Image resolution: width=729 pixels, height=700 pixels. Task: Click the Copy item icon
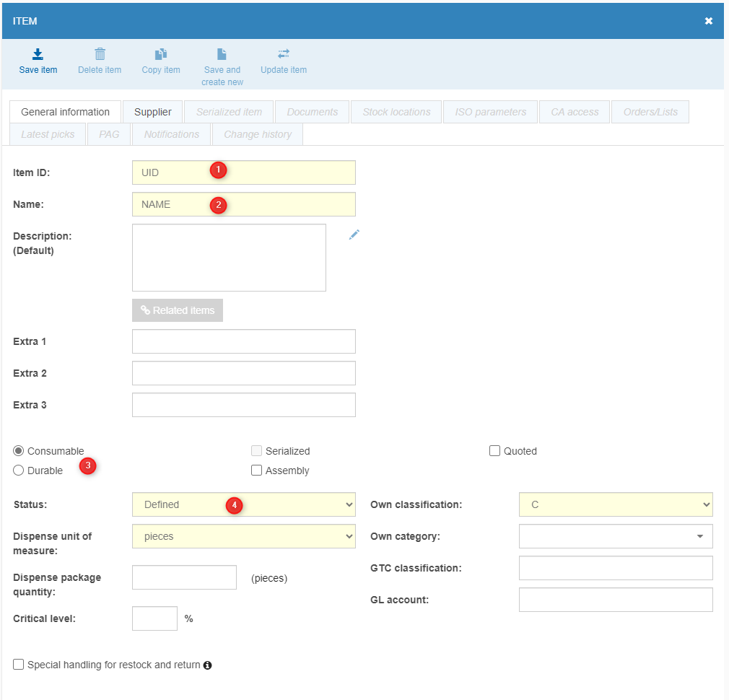[x=161, y=54]
